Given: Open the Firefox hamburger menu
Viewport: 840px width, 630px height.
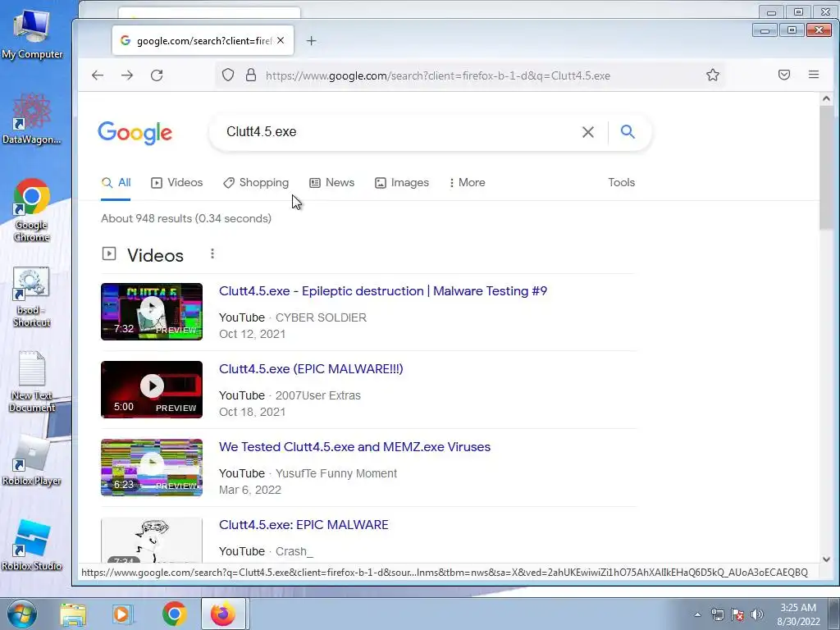Looking at the screenshot, I should coord(813,75).
